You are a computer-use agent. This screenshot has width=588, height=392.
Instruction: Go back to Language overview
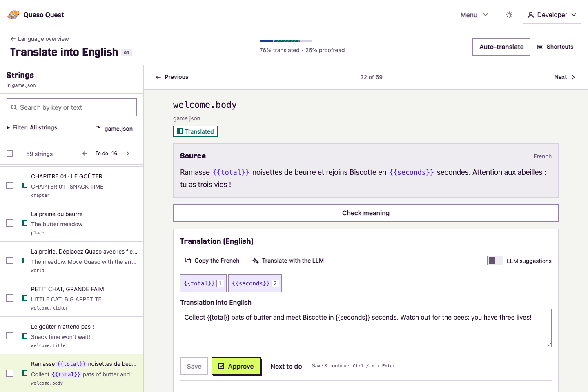point(40,39)
